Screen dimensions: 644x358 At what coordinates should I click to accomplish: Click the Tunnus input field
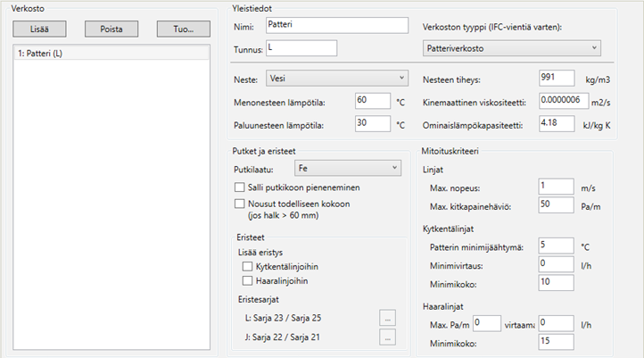(301, 48)
